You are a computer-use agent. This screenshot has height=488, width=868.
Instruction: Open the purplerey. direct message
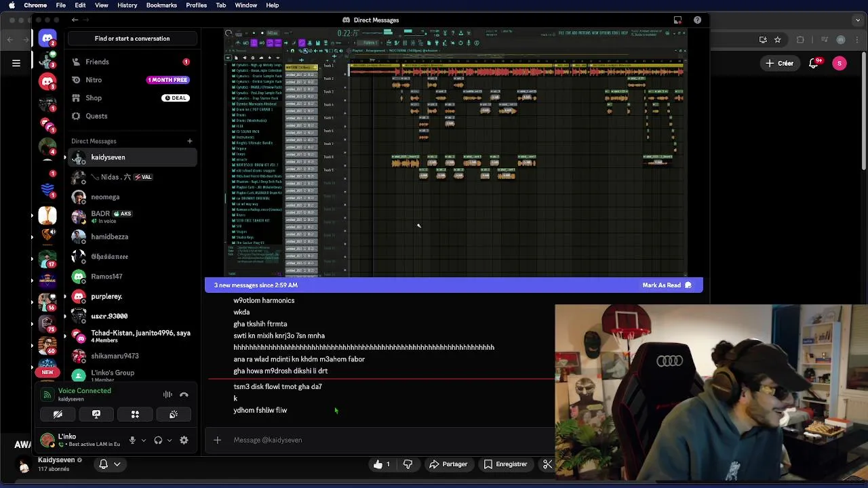tap(132, 296)
